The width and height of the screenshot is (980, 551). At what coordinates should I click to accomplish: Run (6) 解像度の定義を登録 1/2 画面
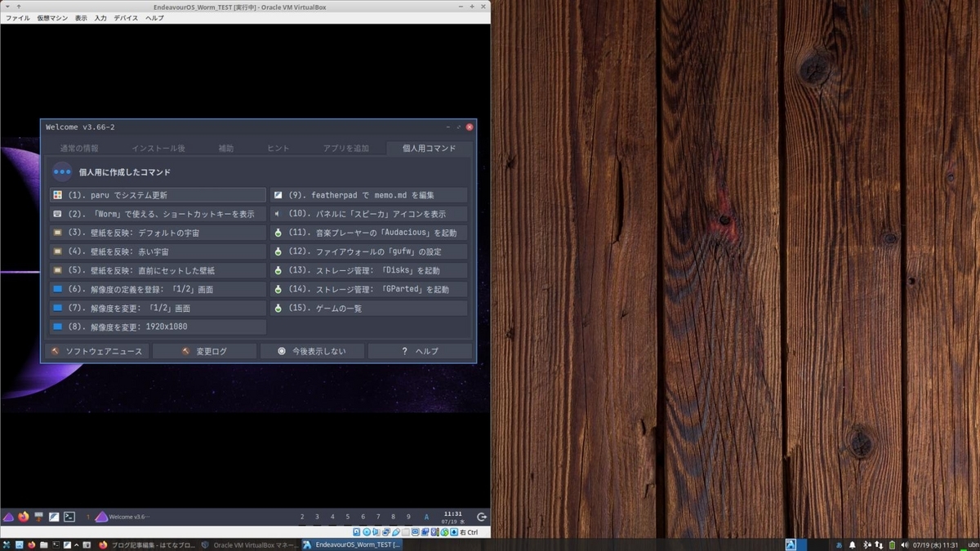click(158, 289)
